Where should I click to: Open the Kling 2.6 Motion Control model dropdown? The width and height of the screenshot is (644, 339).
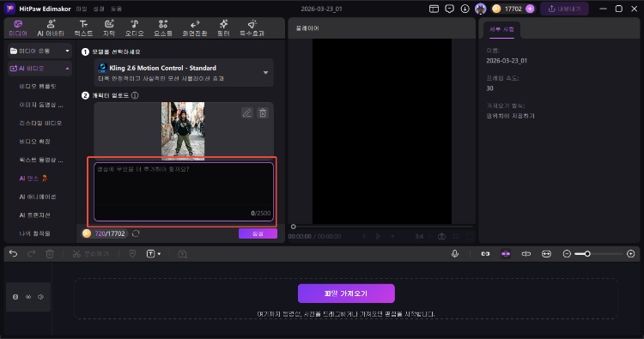(x=184, y=73)
